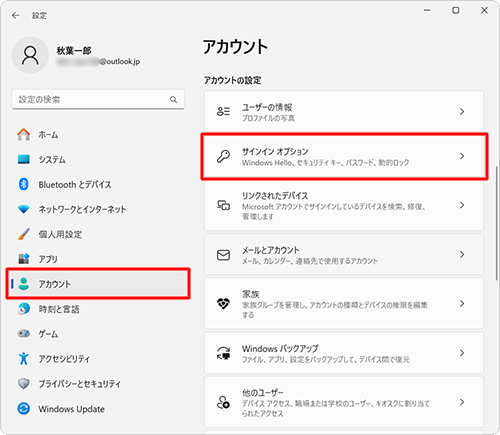Open the メールとアカウント title
Viewport: 500px width, 435px height.
[x=270, y=250]
